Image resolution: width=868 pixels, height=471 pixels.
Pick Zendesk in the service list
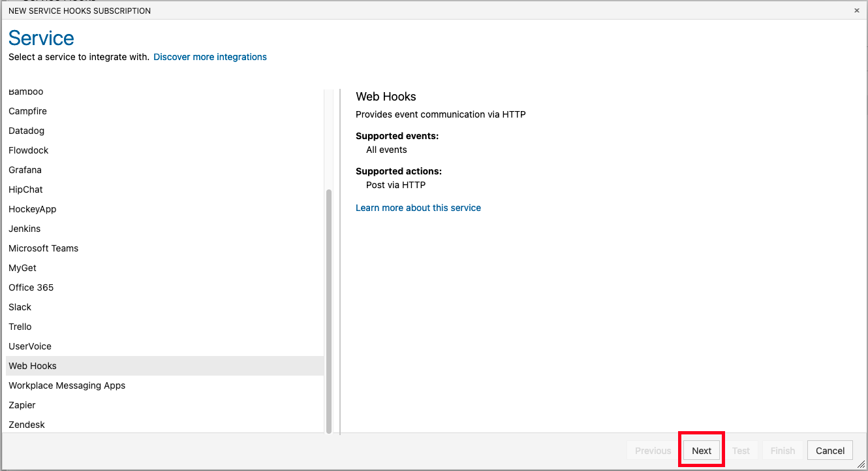point(165,425)
